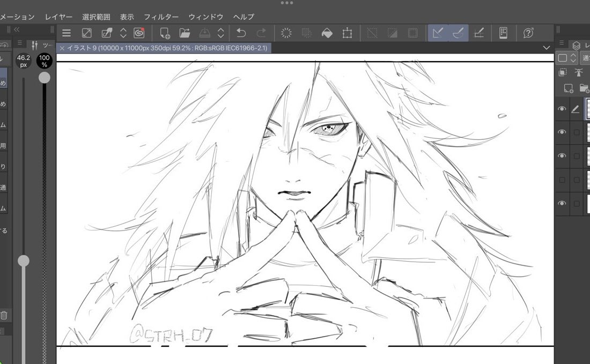Click the active layer pencil edit icon
The width and height of the screenshot is (590, 364).
pyautogui.click(x=576, y=109)
